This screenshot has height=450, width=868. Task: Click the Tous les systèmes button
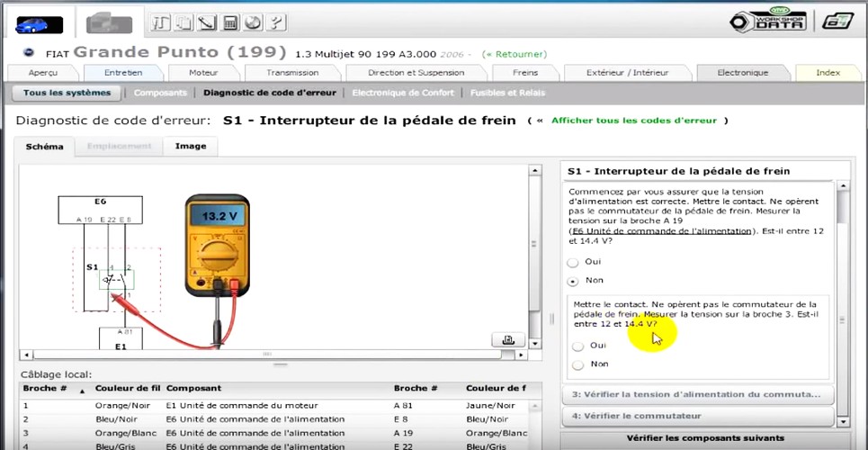pyautogui.click(x=67, y=93)
